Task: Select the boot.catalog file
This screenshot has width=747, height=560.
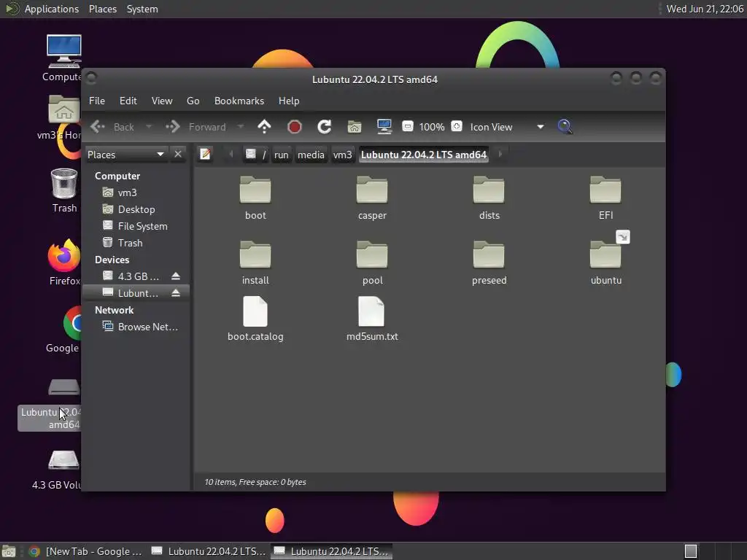Action: coord(255,319)
